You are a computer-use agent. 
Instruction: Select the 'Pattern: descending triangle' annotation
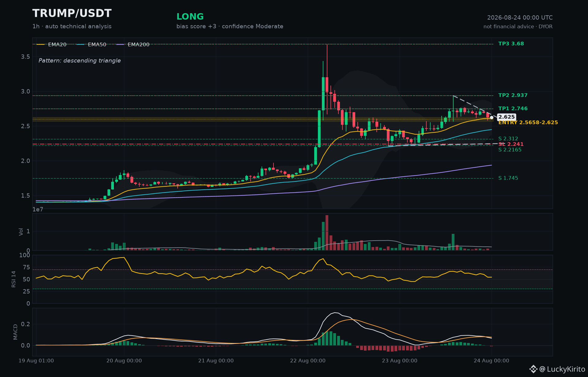pyautogui.click(x=80, y=61)
